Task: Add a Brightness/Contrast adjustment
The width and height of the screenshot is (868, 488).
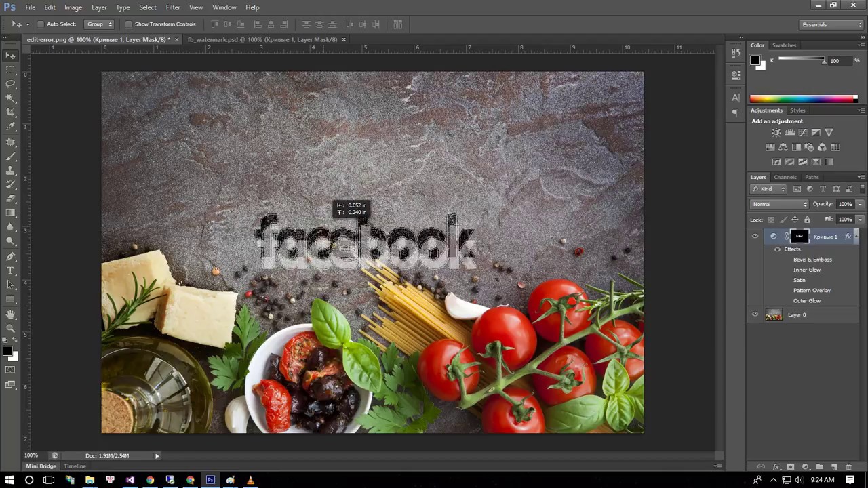Action: click(776, 133)
